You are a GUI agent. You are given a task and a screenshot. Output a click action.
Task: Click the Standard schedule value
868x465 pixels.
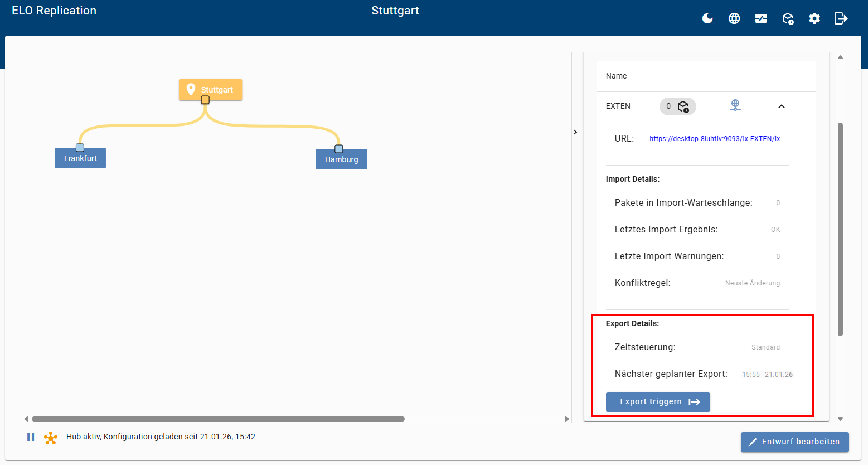765,347
